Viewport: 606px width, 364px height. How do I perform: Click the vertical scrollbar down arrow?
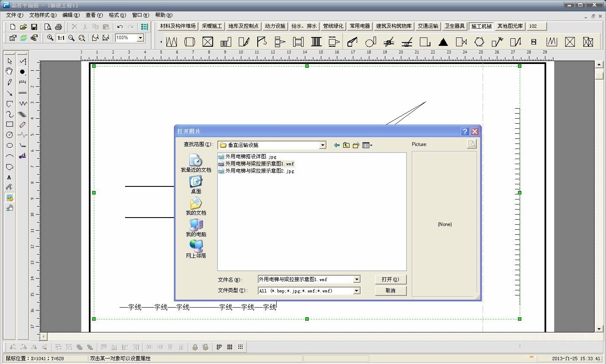pos(599,329)
